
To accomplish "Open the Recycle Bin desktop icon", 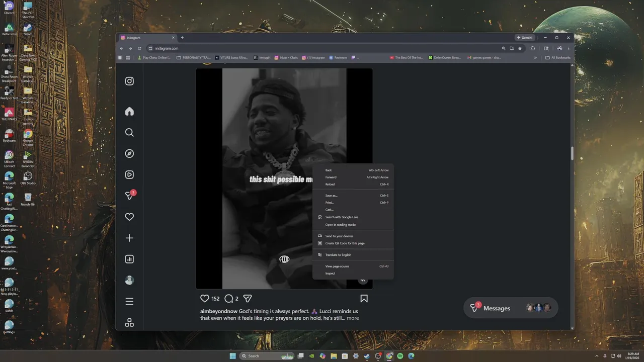I will (28, 199).
